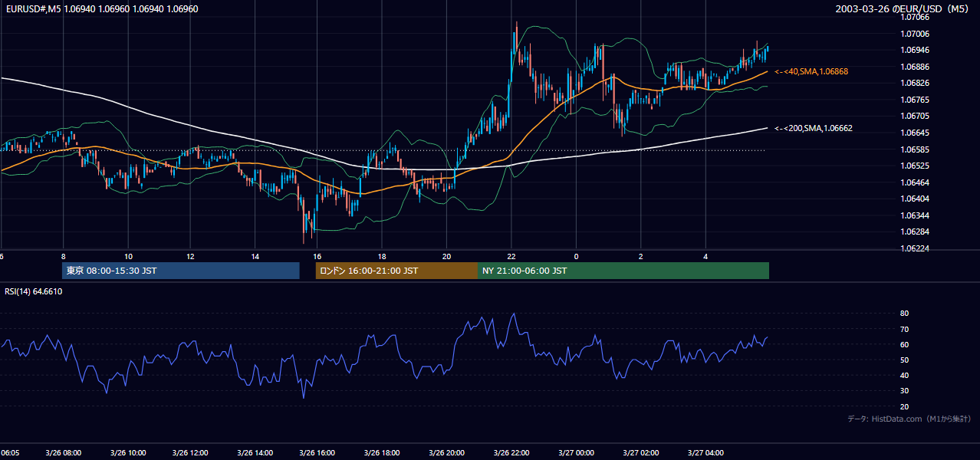Click hour label 12 on main chart axis
This screenshot has width=980, height=460.
(x=190, y=257)
